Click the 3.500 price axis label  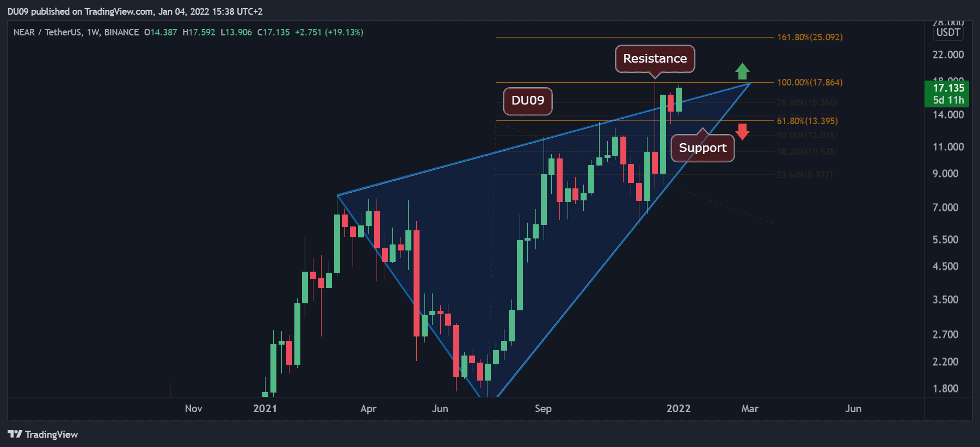tap(946, 299)
